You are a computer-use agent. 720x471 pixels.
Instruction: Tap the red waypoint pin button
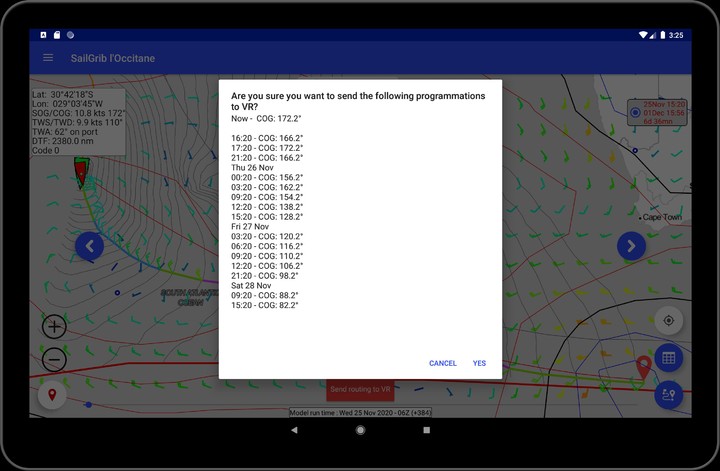pyautogui.click(x=52, y=395)
